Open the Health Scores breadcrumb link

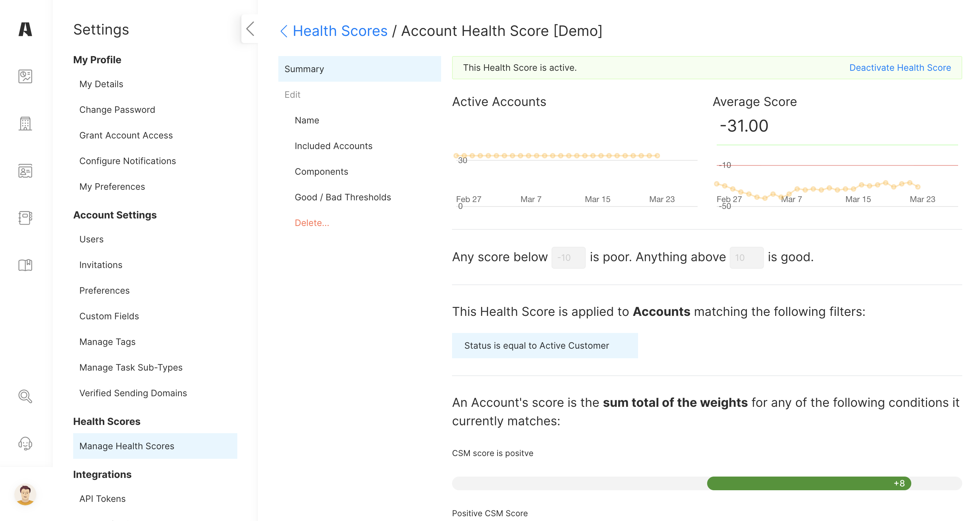[340, 31]
